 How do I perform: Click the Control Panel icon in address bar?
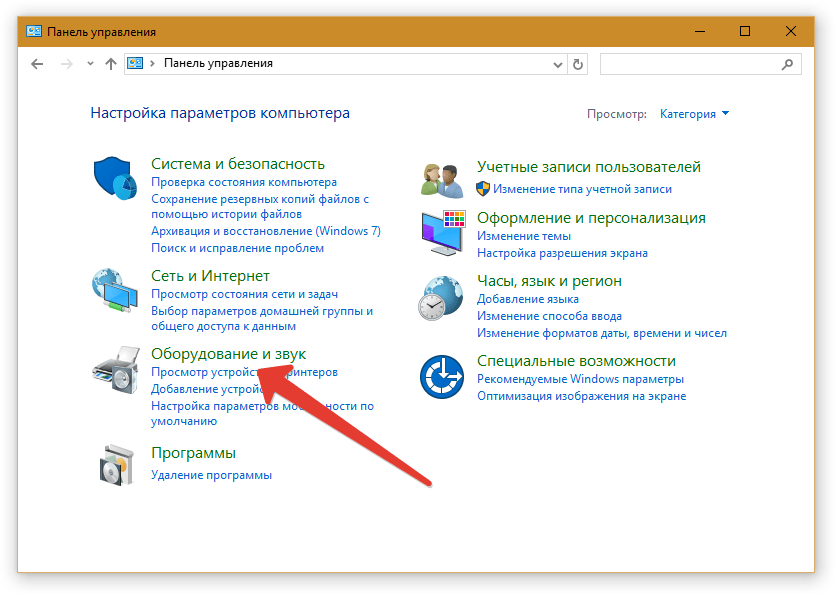[135, 63]
